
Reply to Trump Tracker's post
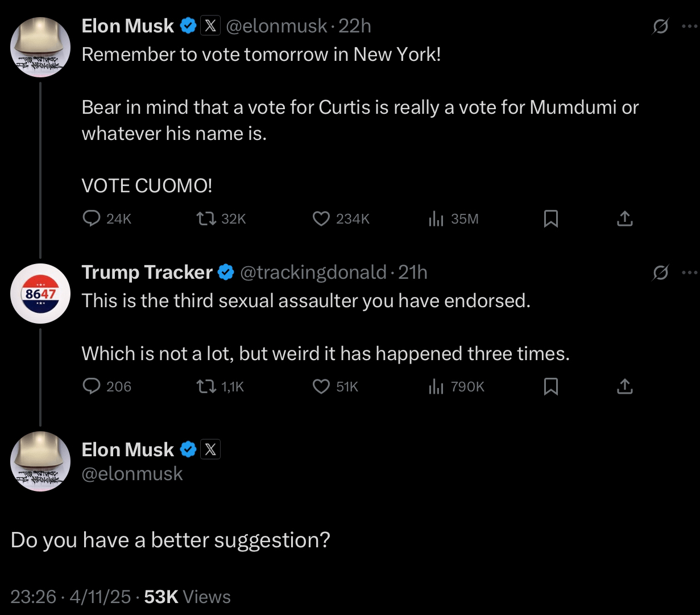91,387
